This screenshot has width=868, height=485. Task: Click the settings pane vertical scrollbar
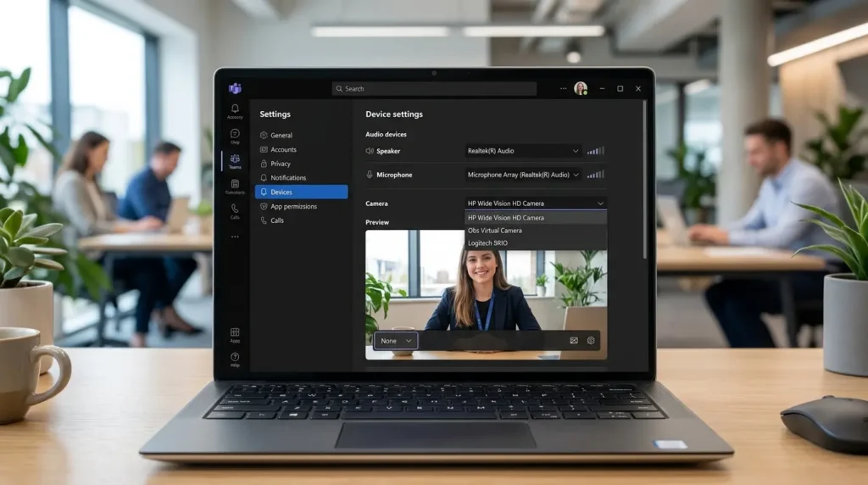(x=644, y=180)
